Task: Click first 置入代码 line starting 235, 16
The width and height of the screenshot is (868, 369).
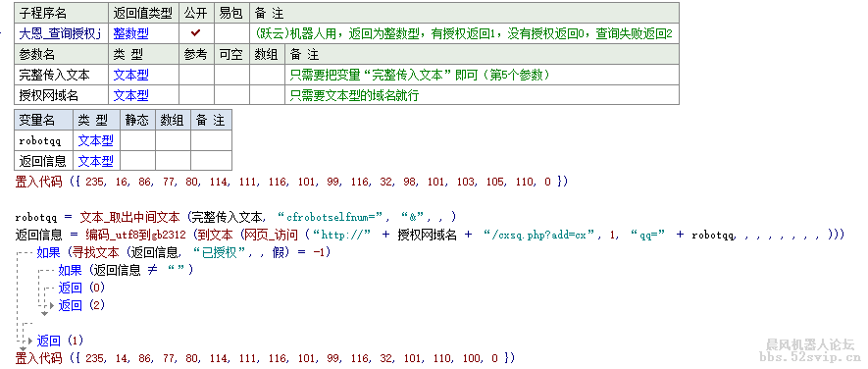Action: pyautogui.click(x=291, y=182)
